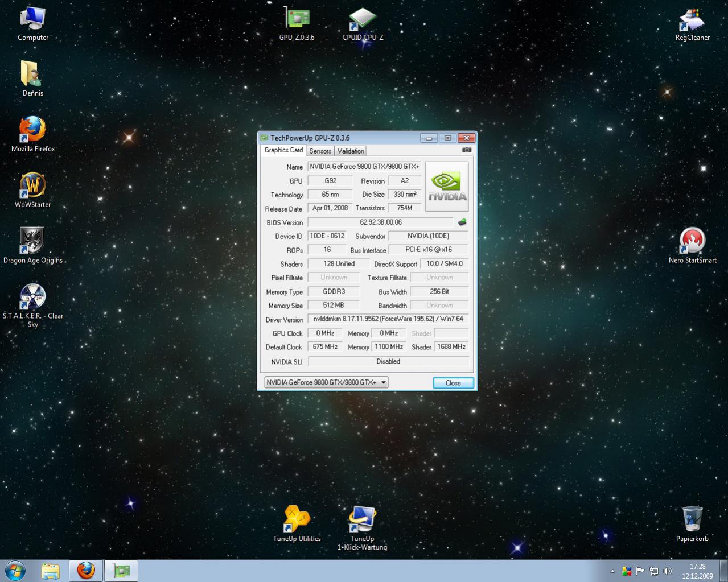Show hidden tray icons arrow

pyautogui.click(x=612, y=571)
